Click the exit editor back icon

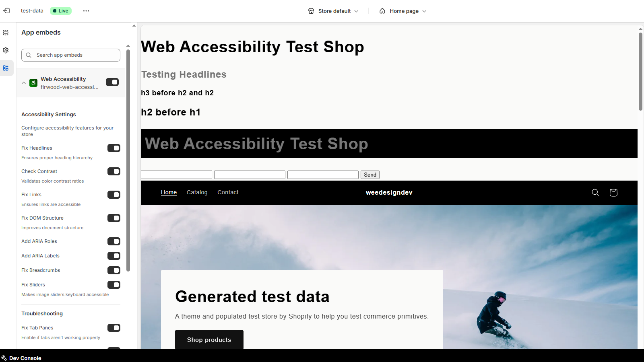pyautogui.click(x=6, y=11)
